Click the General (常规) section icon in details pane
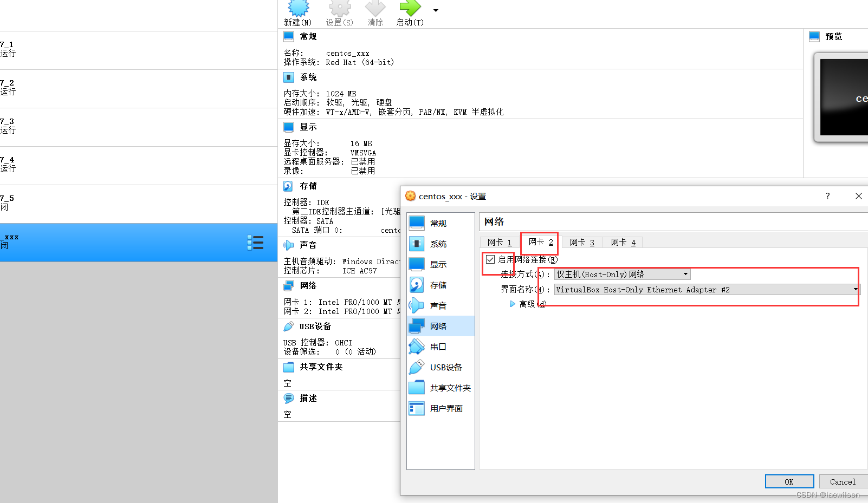Screen dimensions: 868x503 coord(289,36)
